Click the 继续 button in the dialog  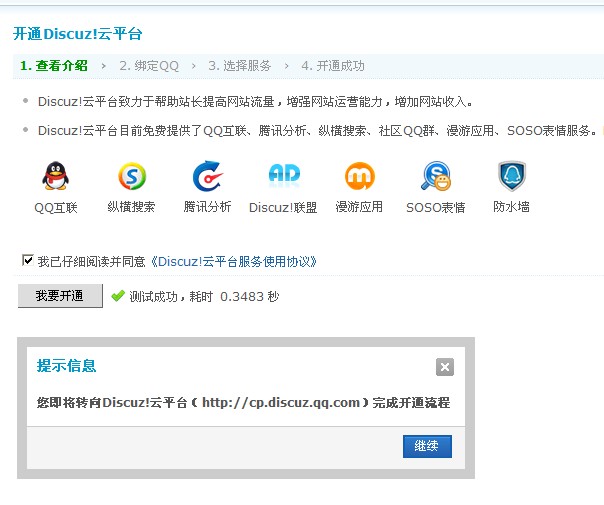[x=427, y=446]
